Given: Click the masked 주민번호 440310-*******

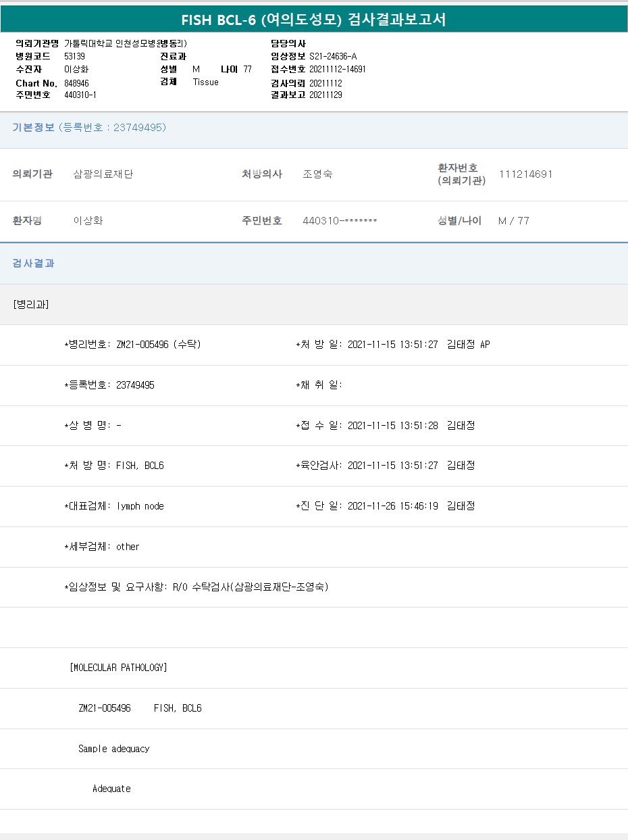Looking at the screenshot, I should tap(340, 221).
